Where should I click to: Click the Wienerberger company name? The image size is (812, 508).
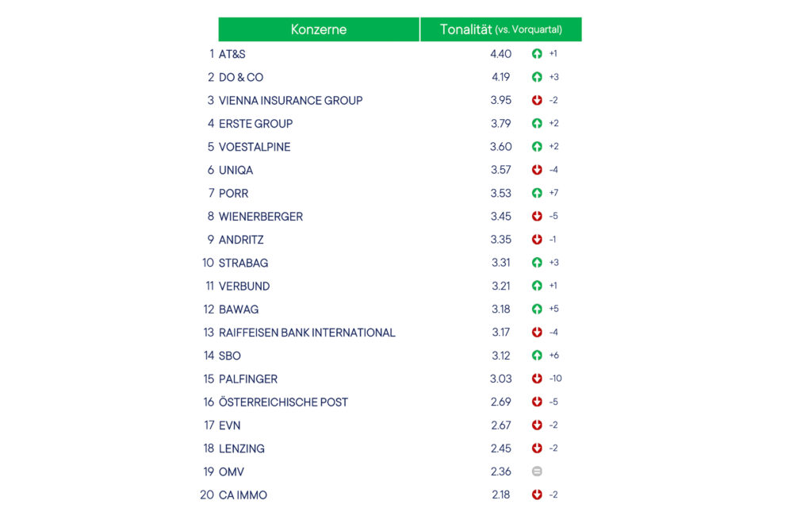pos(261,216)
